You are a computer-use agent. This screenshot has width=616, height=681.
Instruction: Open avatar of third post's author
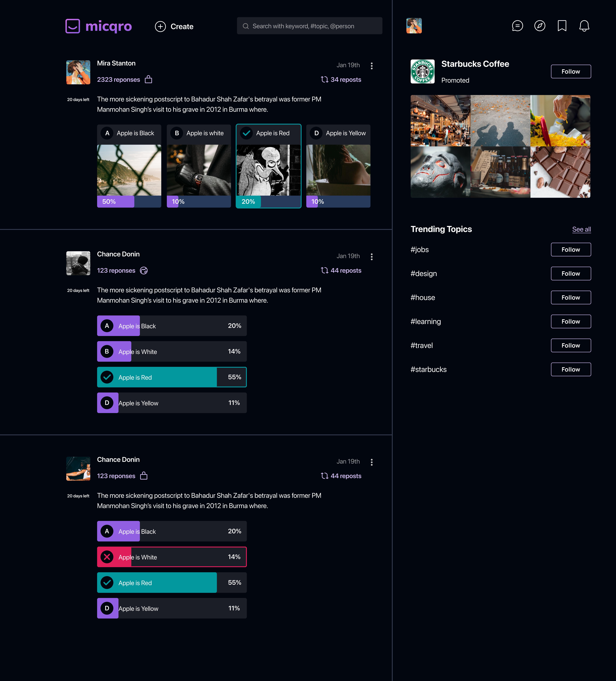[x=78, y=468]
